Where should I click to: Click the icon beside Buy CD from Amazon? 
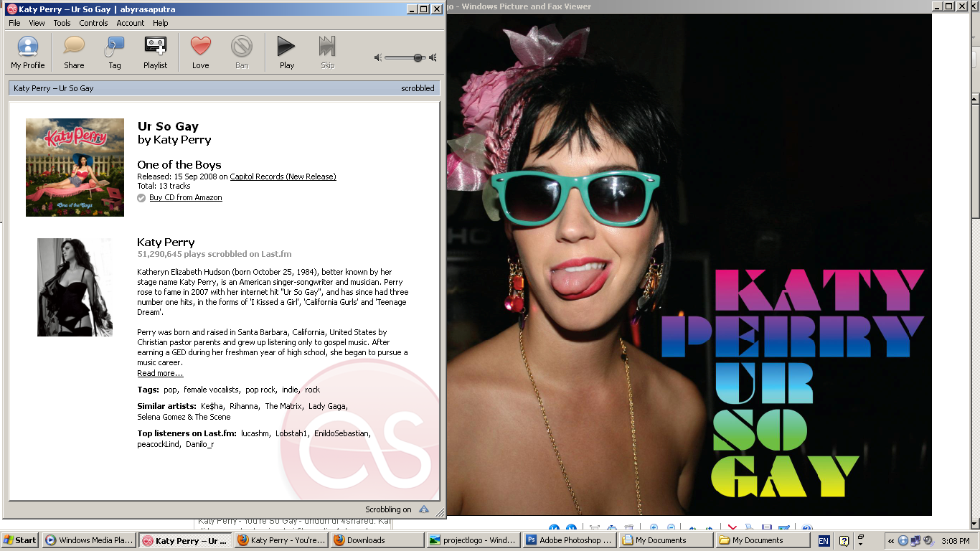click(141, 198)
